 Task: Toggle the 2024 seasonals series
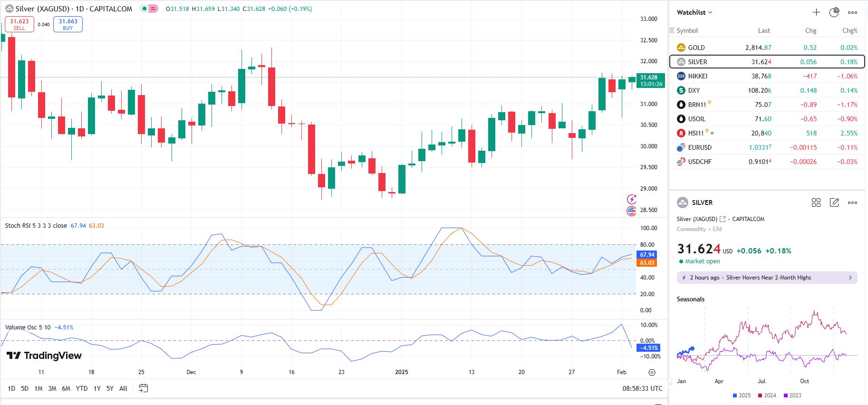coord(767,395)
